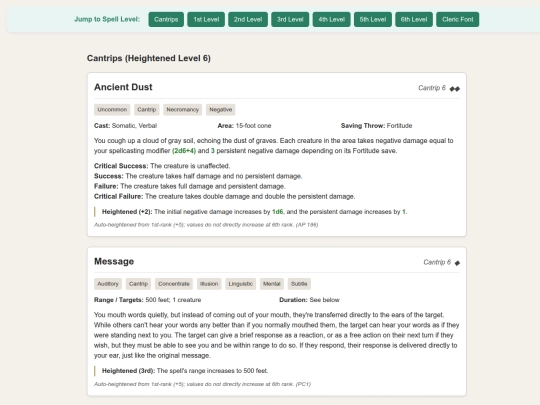
Task: Select the Cantrip tag on Message
Action: pyautogui.click(x=138, y=284)
